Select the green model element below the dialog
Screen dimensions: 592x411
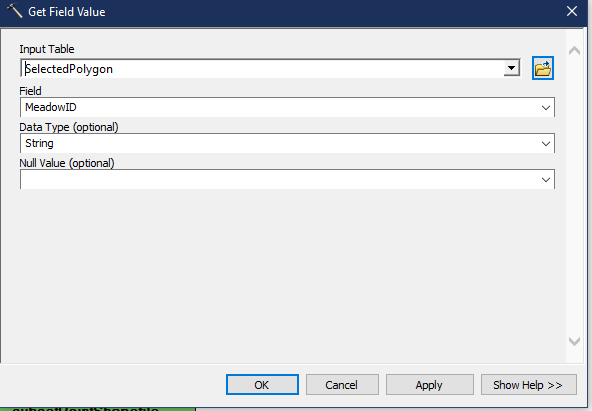coord(98,408)
